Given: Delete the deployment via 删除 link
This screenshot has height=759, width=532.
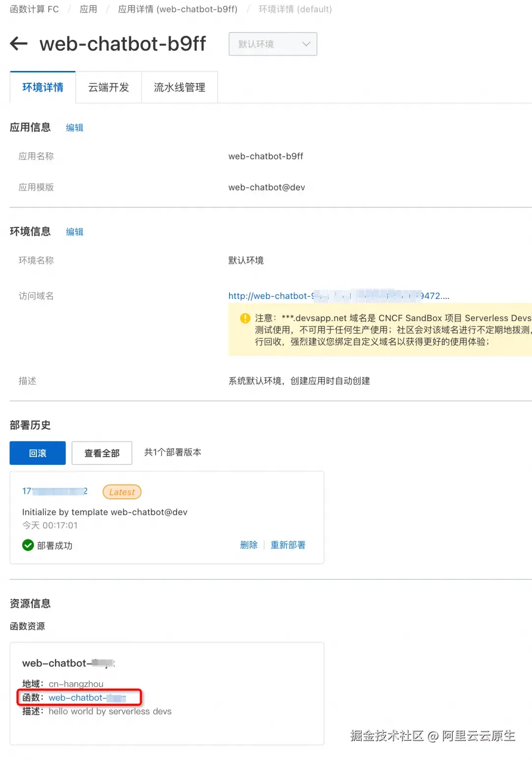Looking at the screenshot, I should (249, 545).
